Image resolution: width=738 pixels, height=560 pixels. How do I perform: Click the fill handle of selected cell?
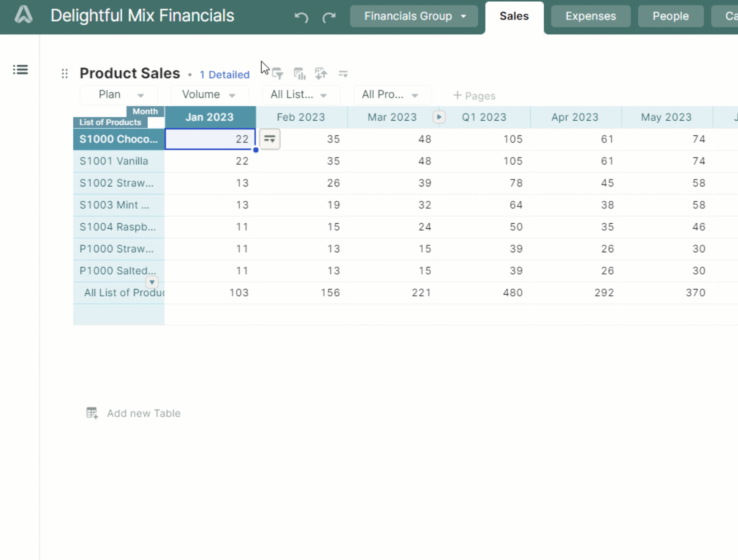pyautogui.click(x=256, y=150)
